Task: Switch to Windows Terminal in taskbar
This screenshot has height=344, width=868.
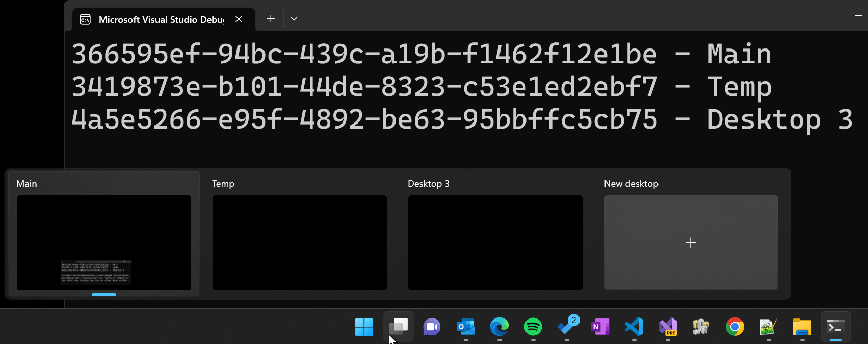Action: [836, 327]
